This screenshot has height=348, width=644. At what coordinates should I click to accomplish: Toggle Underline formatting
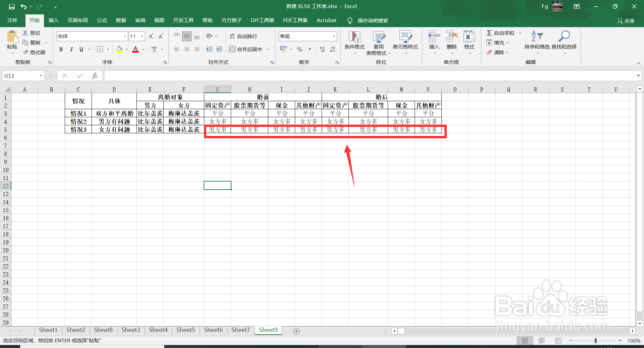[81, 49]
